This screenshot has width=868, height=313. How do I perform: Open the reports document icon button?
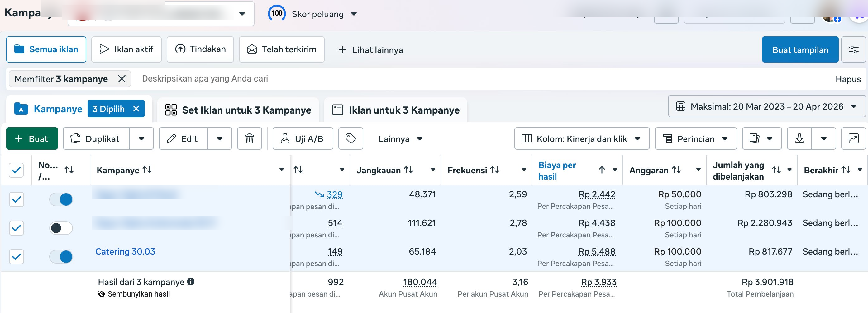754,138
